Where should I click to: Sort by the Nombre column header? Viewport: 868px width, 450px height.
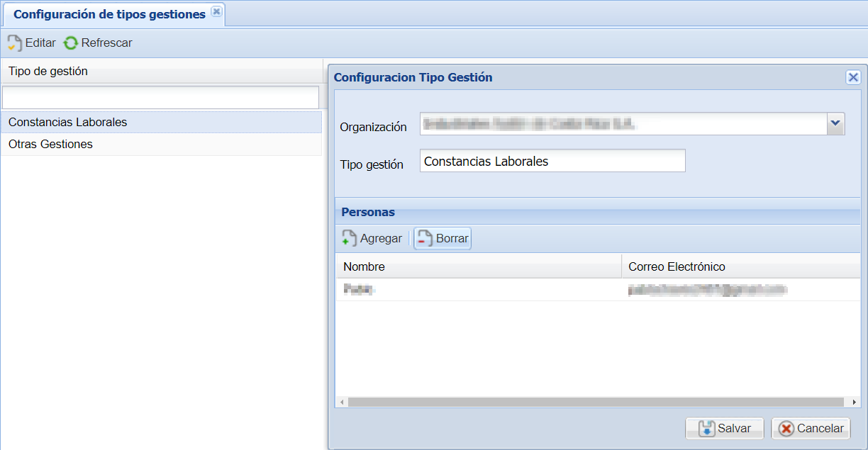479,266
